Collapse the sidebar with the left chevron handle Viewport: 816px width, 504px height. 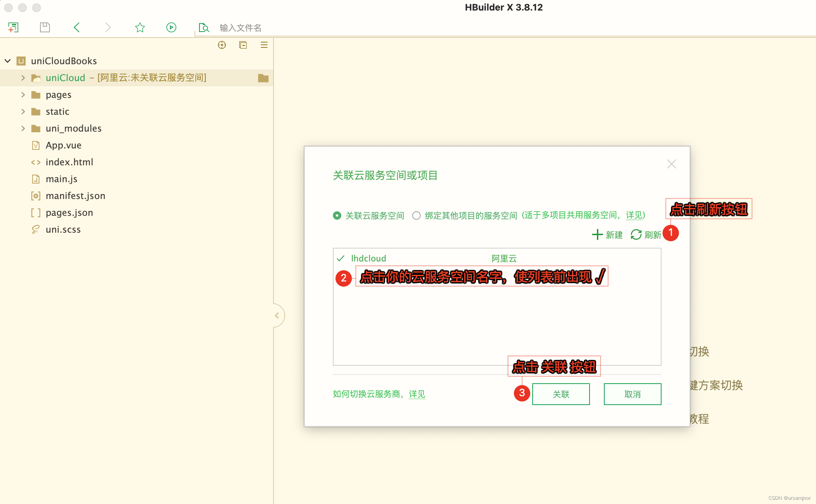(x=277, y=316)
